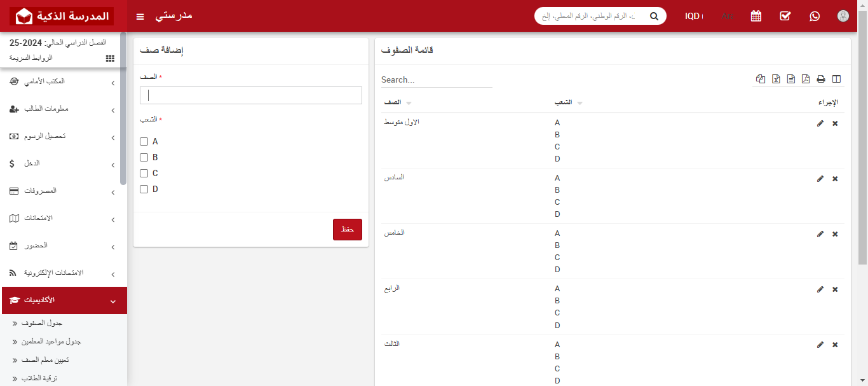Tick the D section checkbox

coord(144,189)
